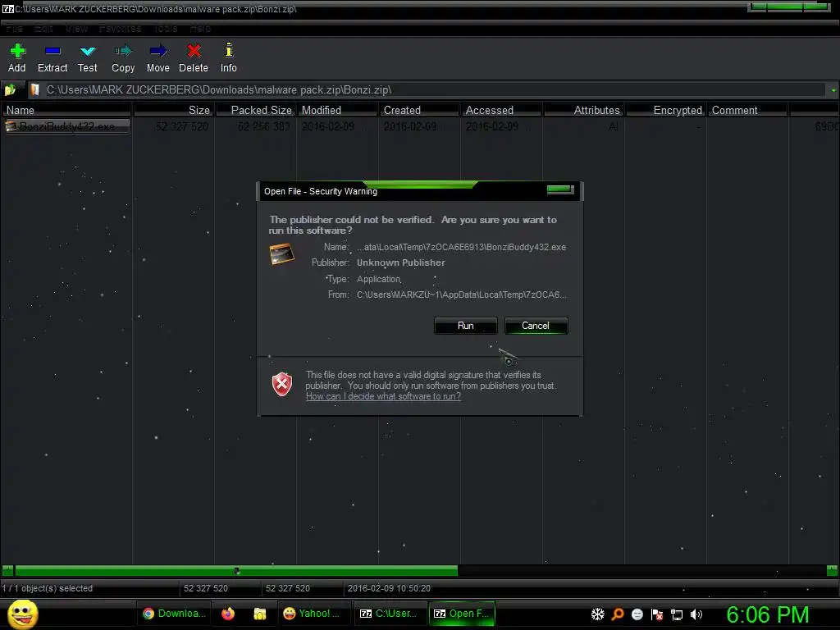Open the Favorites menu
The width and height of the screenshot is (840, 630).
(120, 29)
